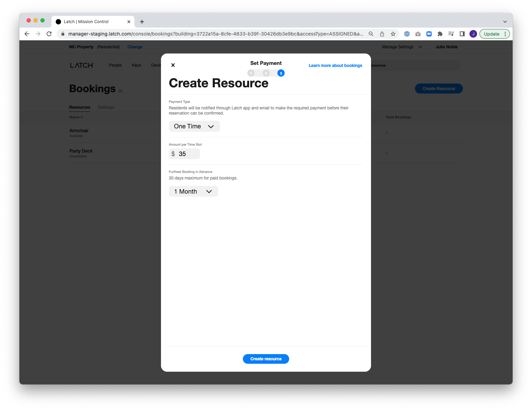Click the browser Forward arrow
This screenshot has height=410, width=532.
pyautogui.click(x=38, y=34)
